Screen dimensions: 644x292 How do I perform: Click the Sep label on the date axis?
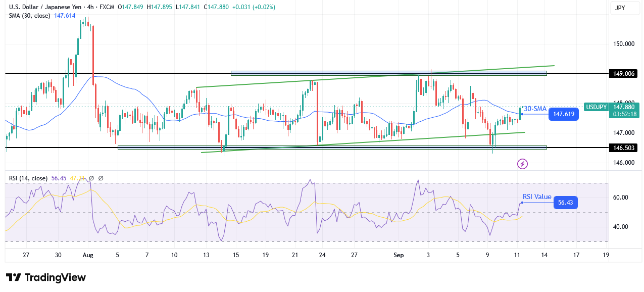[x=399, y=255]
